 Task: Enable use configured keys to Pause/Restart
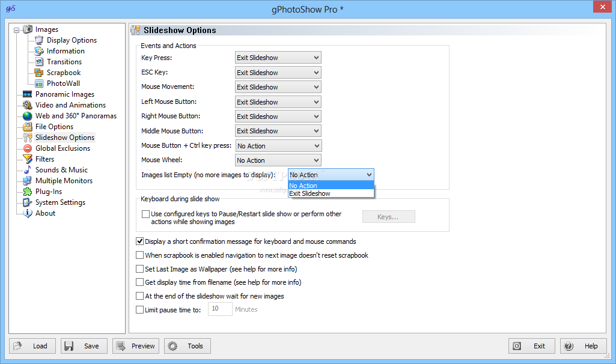pos(146,214)
